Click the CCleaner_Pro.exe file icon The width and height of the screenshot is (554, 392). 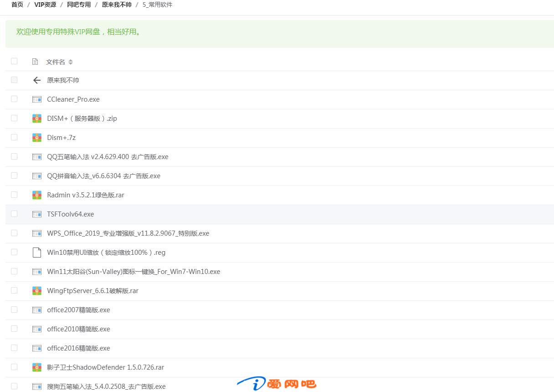(37, 99)
